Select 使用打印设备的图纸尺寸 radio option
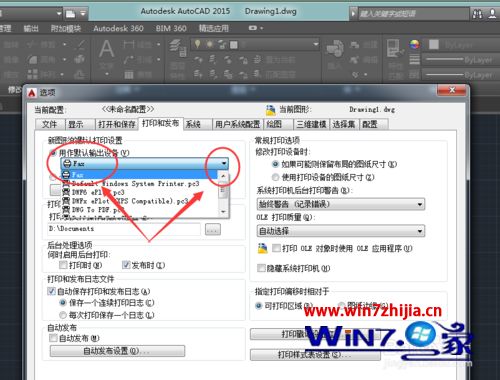Image resolution: width=500 pixels, height=380 pixels. coord(275,177)
